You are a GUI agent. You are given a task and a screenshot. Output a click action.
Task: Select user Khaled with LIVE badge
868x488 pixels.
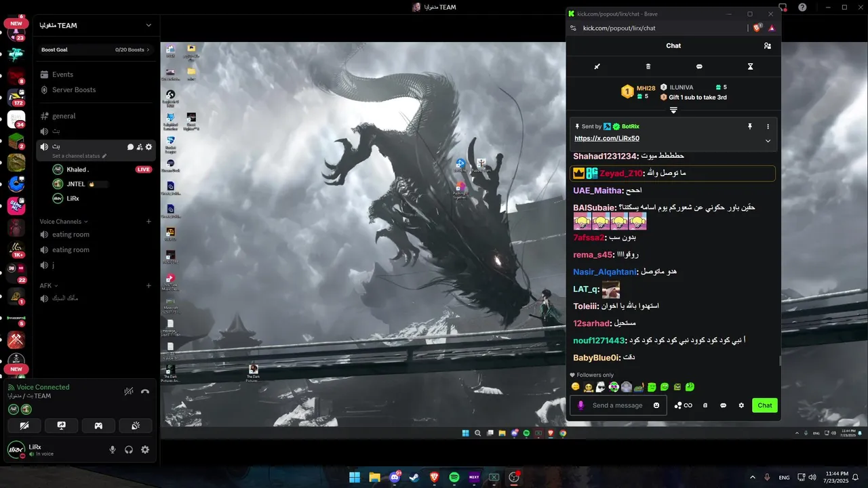tap(101, 169)
